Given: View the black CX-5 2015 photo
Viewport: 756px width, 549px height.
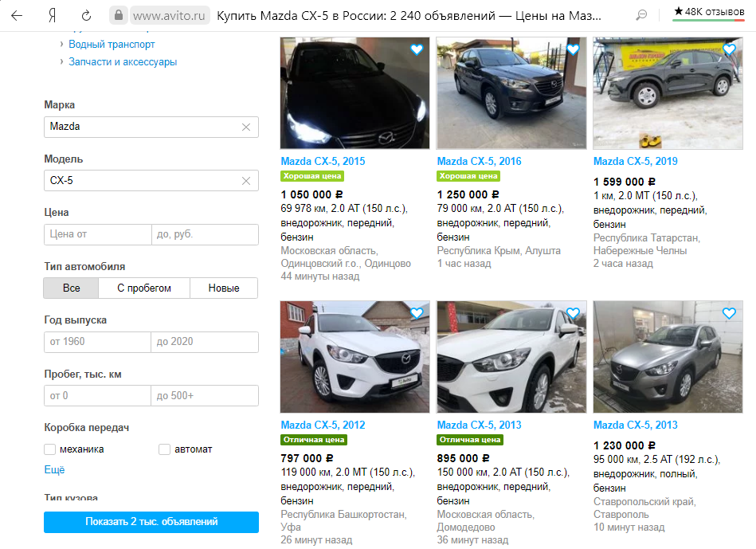Looking at the screenshot, I should [x=354, y=93].
